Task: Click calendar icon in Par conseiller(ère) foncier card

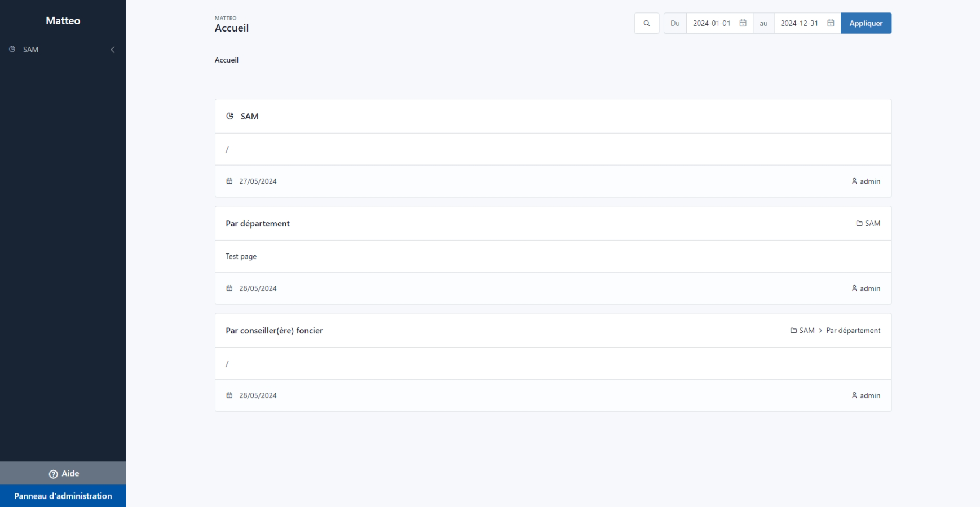Action: click(x=229, y=395)
